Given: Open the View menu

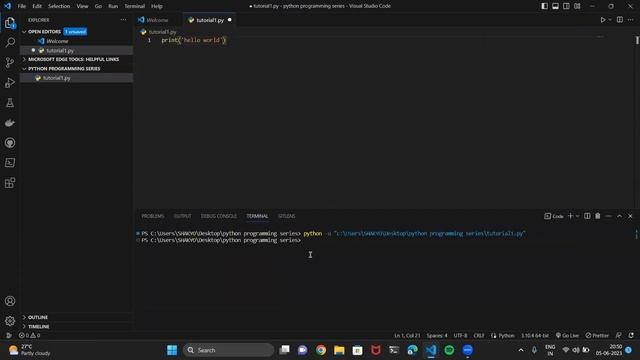Looking at the screenshot, I should click(x=82, y=6).
